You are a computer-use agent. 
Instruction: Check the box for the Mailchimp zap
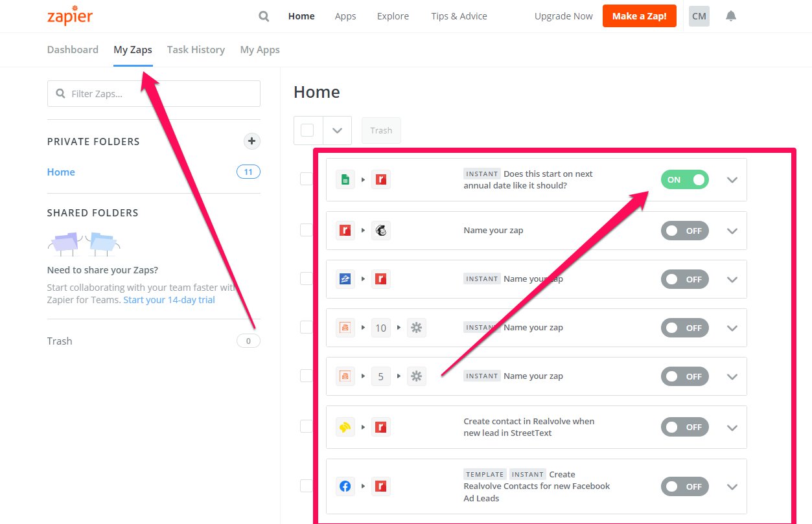point(307,230)
